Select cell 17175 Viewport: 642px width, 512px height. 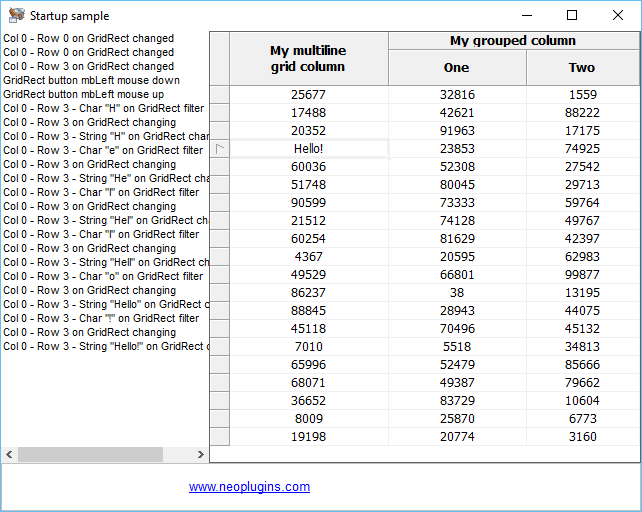[x=583, y=131]
